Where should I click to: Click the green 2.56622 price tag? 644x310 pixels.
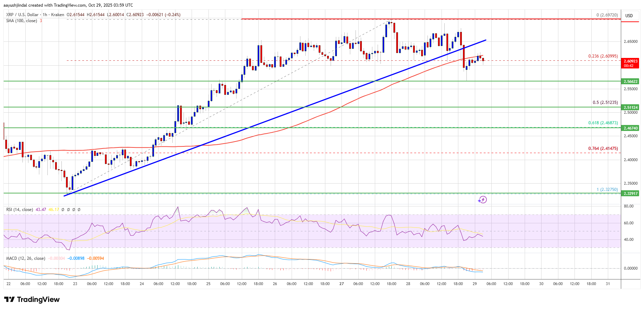[x=630, y=81]
